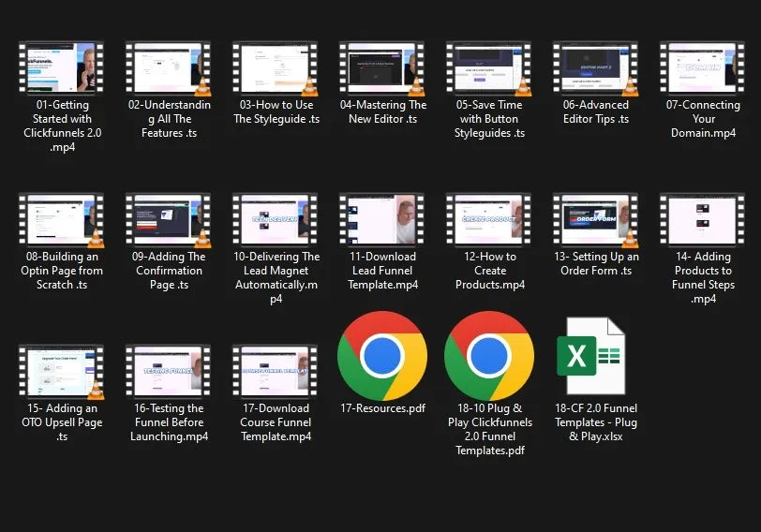761x532 pixels.
Task: Select the 17-Download Course Funnel Template thumbnail
Action: pos(275,371)
